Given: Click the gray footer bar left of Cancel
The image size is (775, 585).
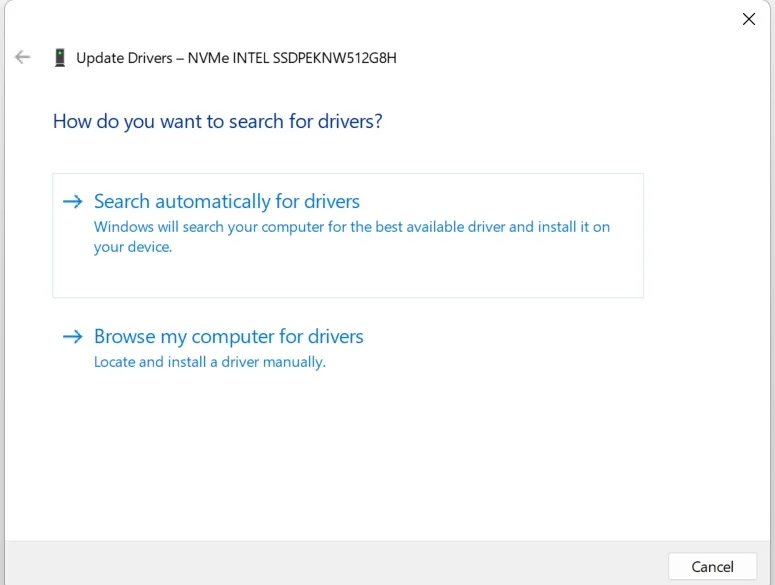Looking at the screenshot, I should pos(330,565).
